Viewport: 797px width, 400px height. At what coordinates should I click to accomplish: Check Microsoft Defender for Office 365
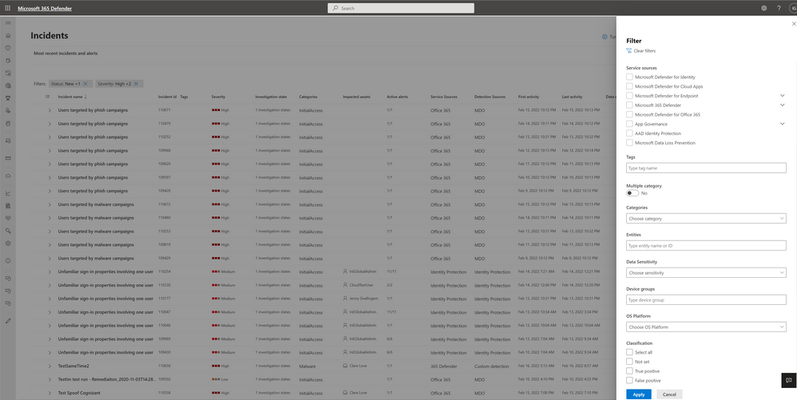click(629, 114)
